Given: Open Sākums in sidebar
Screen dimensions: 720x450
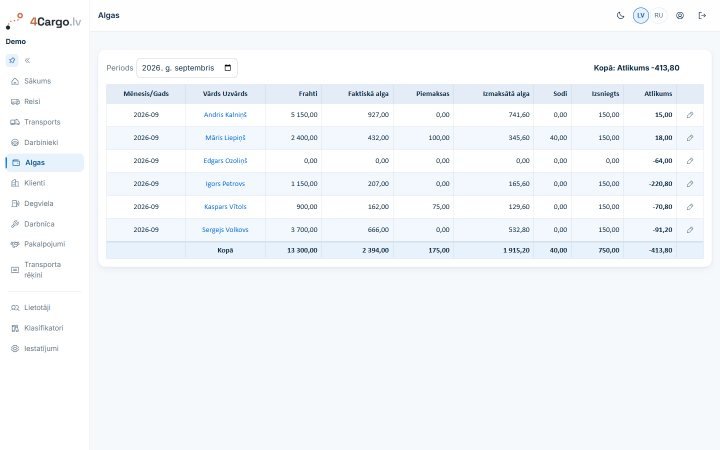Looking at the screenshot, I should pyautogui.click(x=45, y=81).
